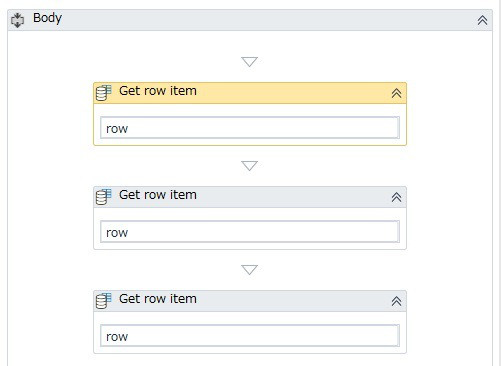Collapse the bottom Get row item activity
Viewport: 504px width, 366px height.
click(396, 301)
